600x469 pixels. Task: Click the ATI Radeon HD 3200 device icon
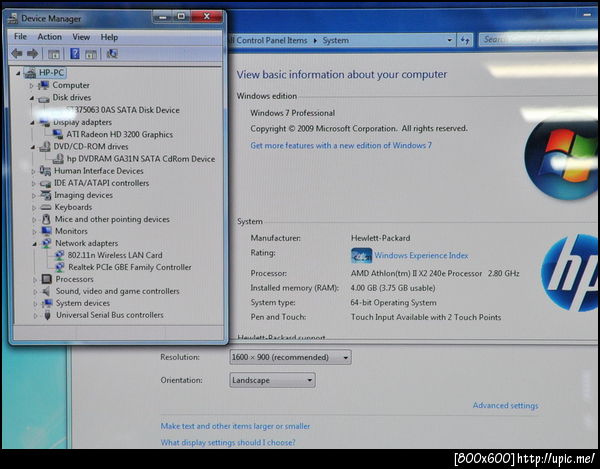[58, 134]
